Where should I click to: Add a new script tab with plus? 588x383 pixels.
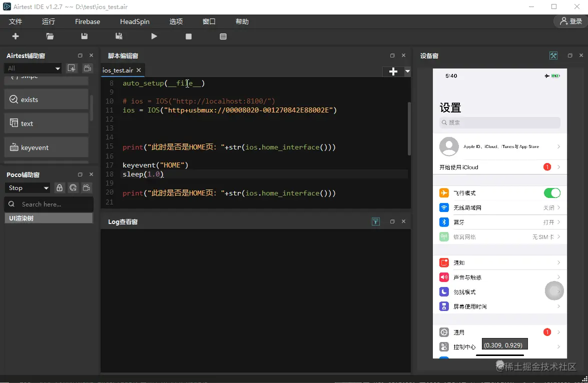pyautogui.click(x=393, y=71)
